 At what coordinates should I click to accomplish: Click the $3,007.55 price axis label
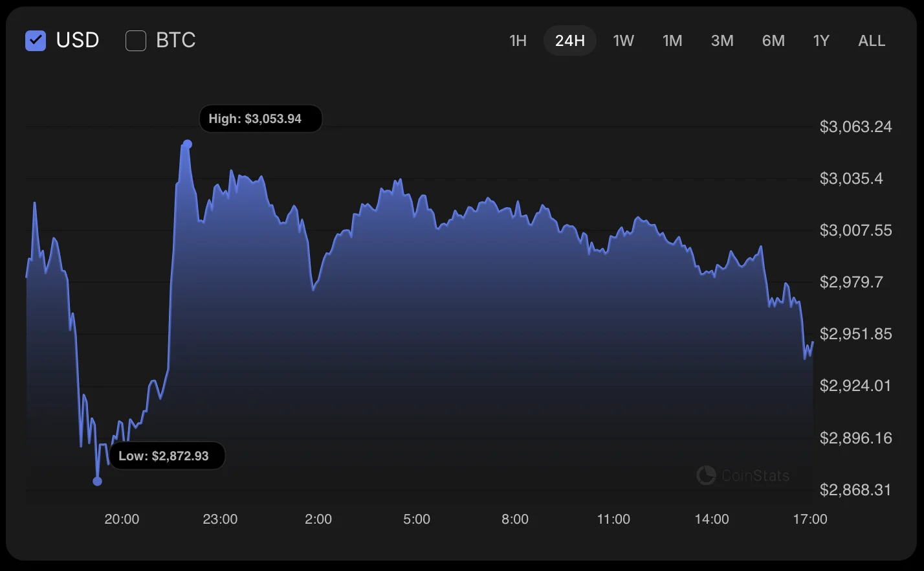point(855,230)
